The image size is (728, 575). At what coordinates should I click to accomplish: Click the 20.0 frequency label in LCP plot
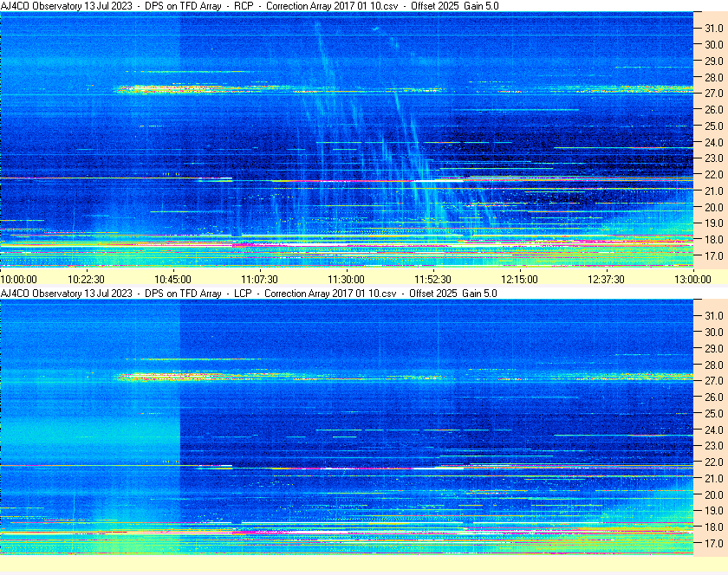714,494
